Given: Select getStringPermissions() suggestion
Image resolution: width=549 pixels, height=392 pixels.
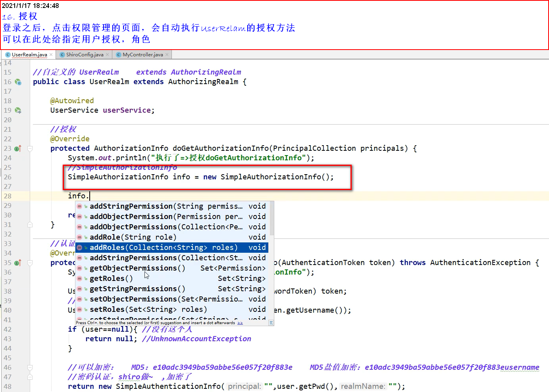Looking at the screenshot, I should coord(172,289).
